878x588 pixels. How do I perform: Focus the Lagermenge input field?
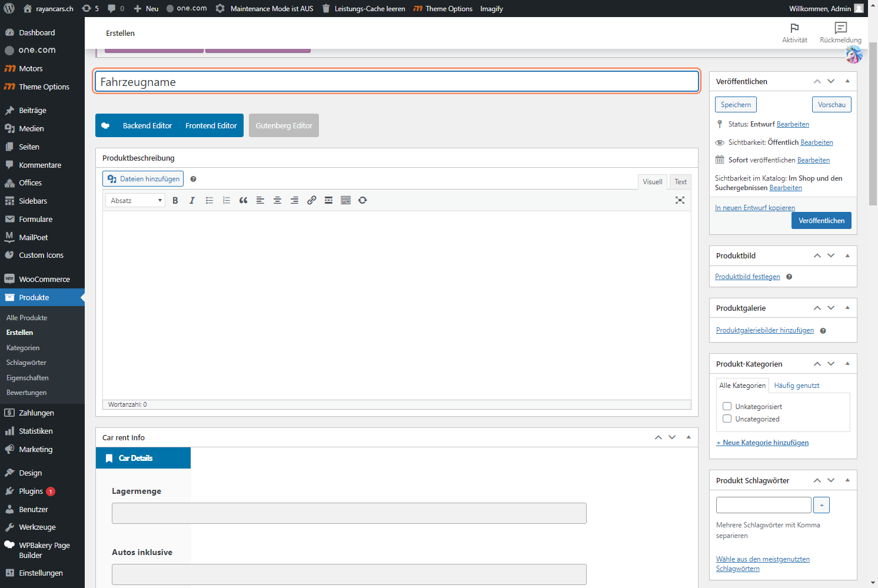tap(349, 513)
